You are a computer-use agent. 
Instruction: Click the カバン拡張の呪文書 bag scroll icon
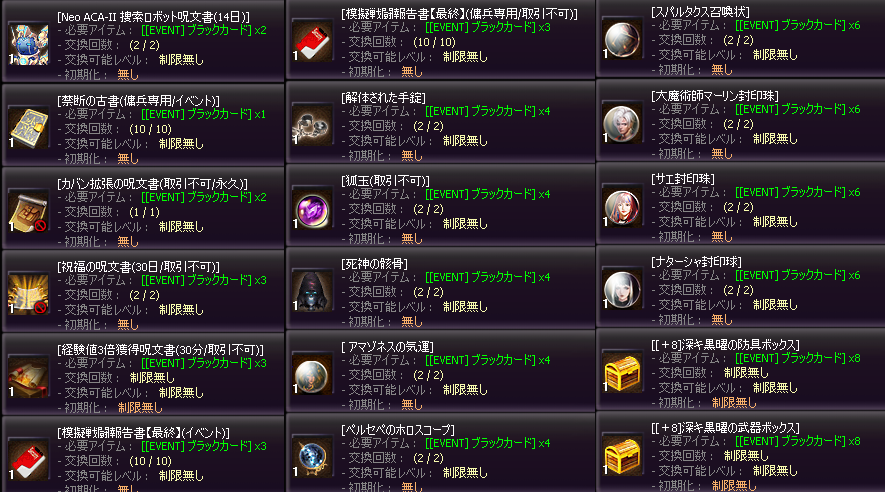click(28, 210)
